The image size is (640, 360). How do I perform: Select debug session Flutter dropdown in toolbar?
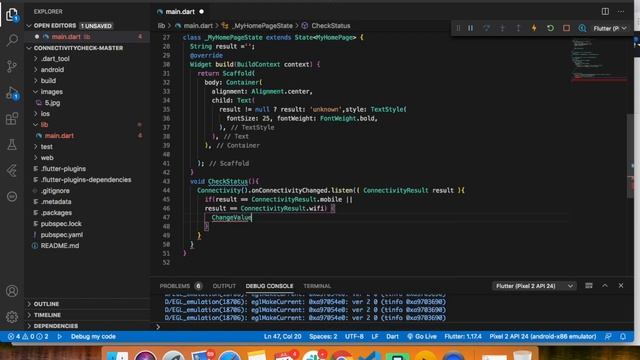click(x=610, y=28)
